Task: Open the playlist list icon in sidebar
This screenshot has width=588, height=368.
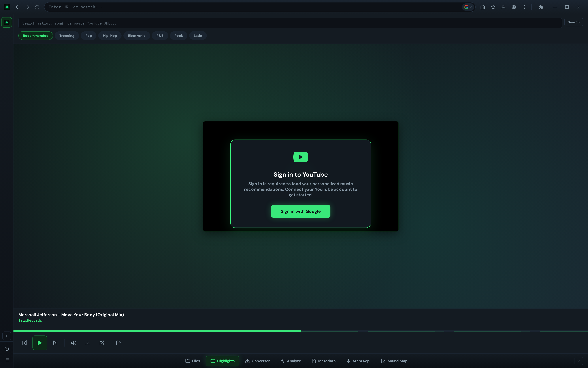Action: [x=7, y=360]
